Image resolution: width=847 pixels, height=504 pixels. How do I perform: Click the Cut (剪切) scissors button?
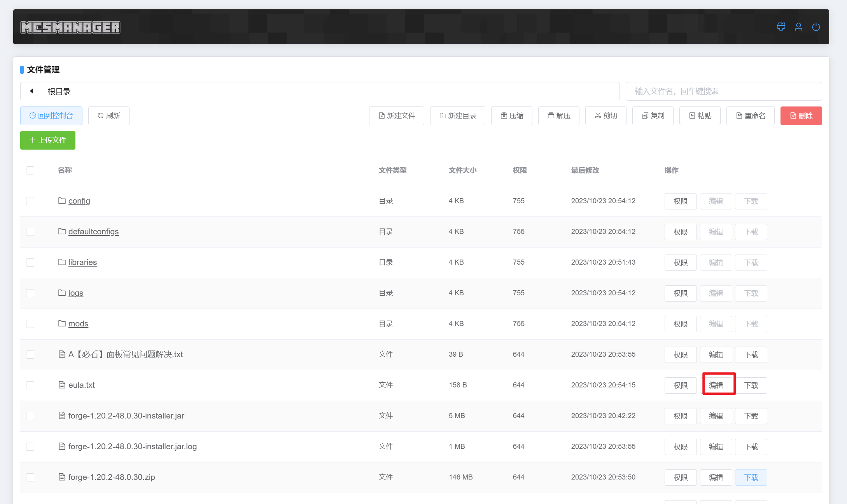coord(605,116)
